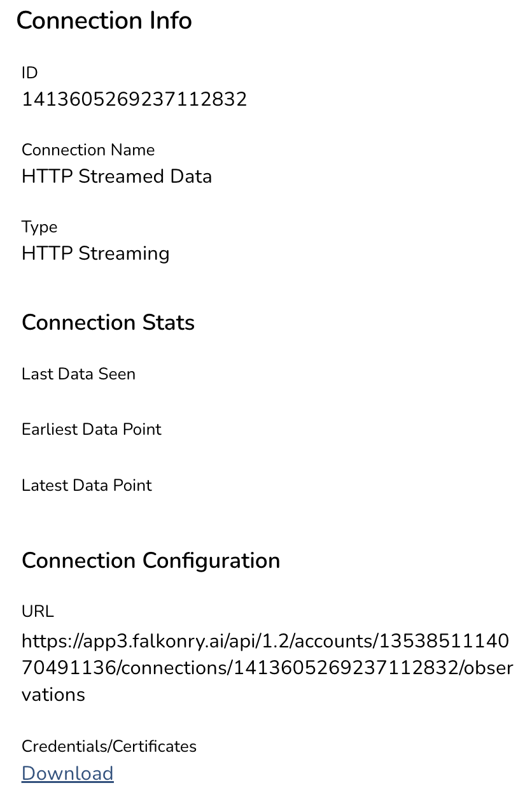Click the 'HTTP Streamed Data' connection name value
Viewport: 532px width, 797px height.
click(x=116, y=176)
